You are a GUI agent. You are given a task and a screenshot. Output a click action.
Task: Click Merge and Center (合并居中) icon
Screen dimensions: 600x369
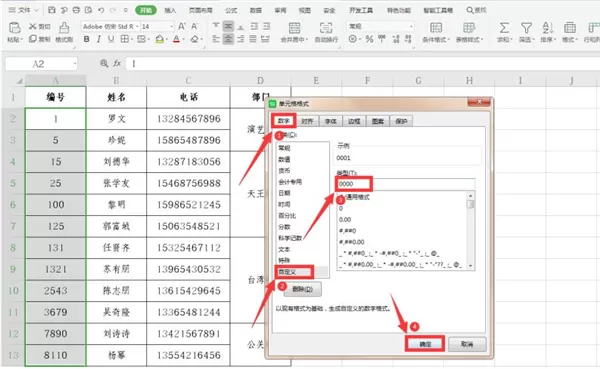294,28
